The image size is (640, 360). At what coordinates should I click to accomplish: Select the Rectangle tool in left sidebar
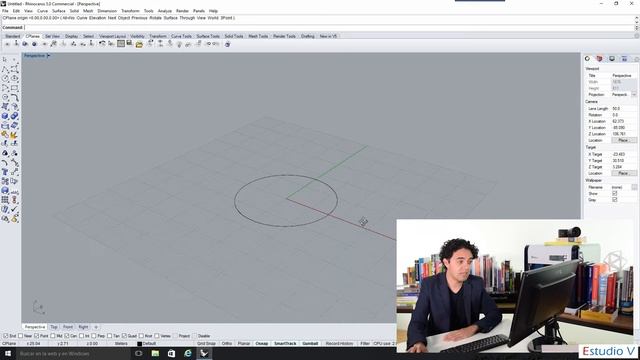[14, 88]
